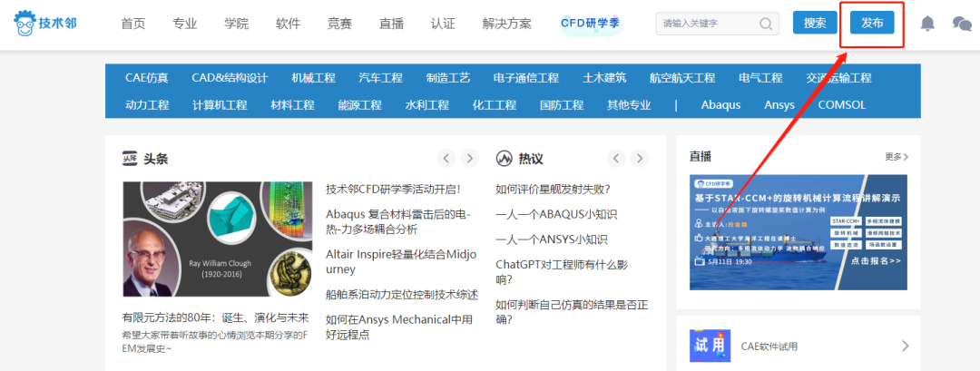The width and height of the screenshot is (980, 371).
Task: Click the CFD研学季 banner badge
Action: point(590,24)
